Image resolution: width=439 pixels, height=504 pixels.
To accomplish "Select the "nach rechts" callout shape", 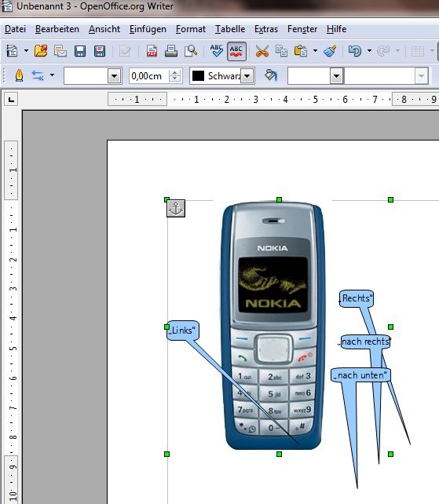I will [x=365, y=341].
